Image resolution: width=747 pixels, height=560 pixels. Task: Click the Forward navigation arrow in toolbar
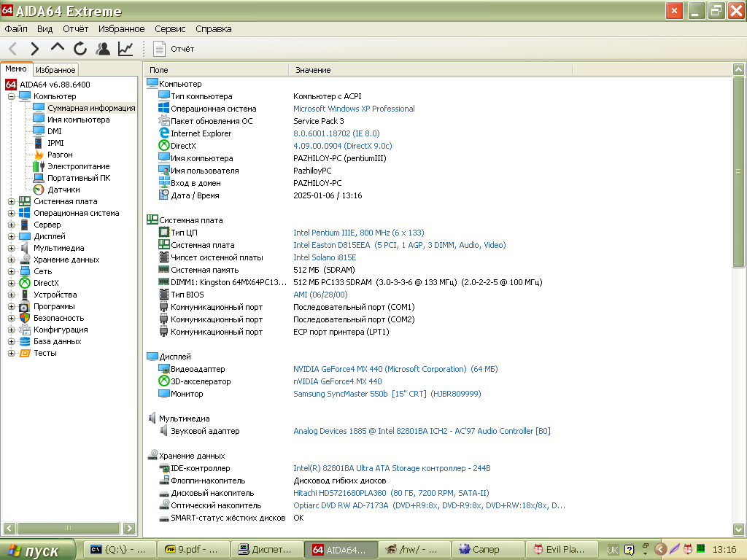pyautogui.click(x=34, y=49)
